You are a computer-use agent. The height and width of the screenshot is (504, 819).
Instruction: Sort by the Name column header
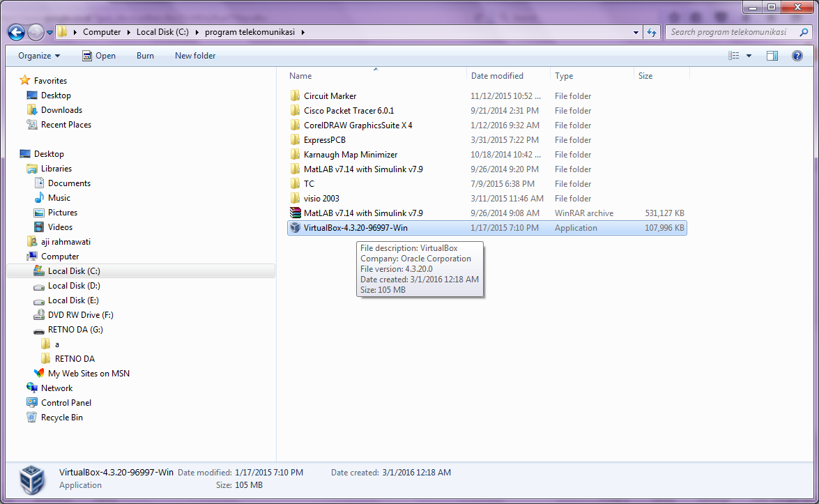coord(300,76)
